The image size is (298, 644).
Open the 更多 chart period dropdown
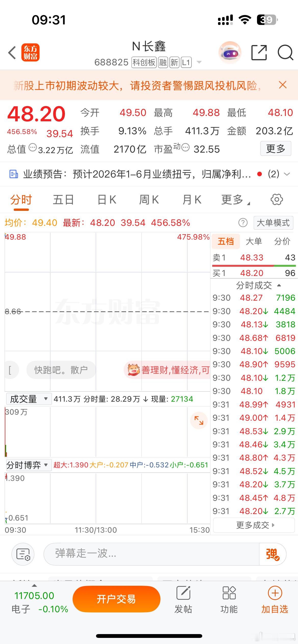[236, 200]
